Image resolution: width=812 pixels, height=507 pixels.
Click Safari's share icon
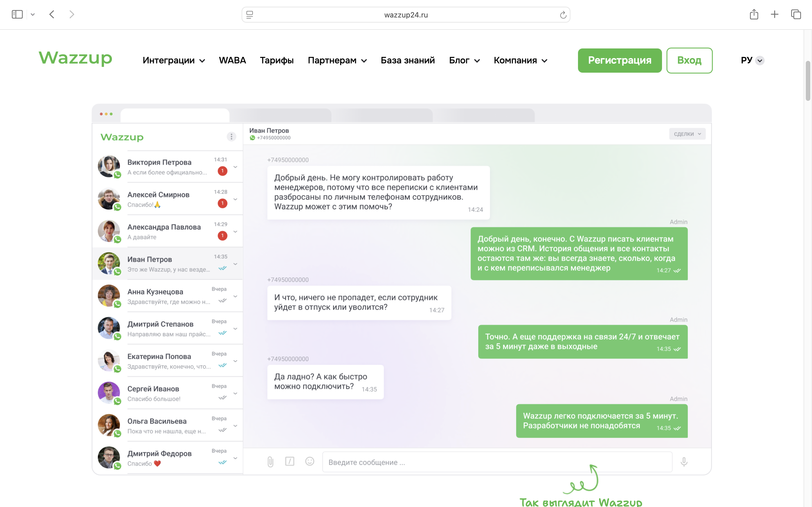pos(754,14)
